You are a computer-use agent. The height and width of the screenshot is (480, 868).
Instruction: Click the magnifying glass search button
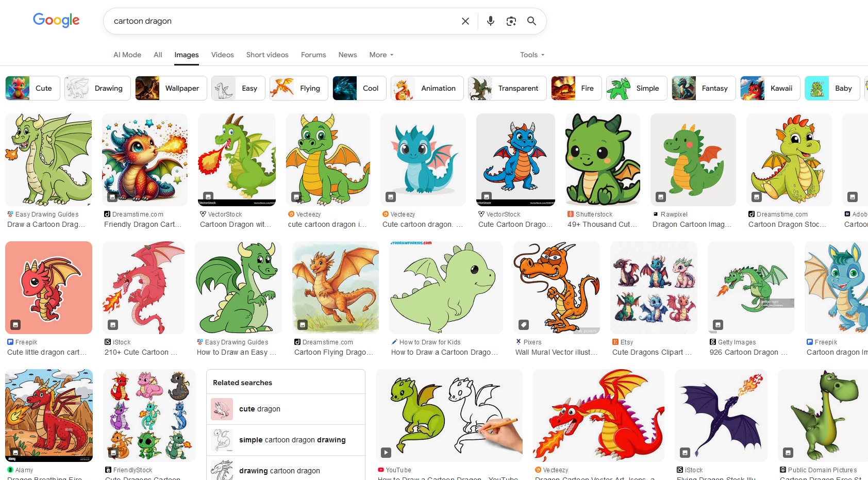click(x=531, y=21)
